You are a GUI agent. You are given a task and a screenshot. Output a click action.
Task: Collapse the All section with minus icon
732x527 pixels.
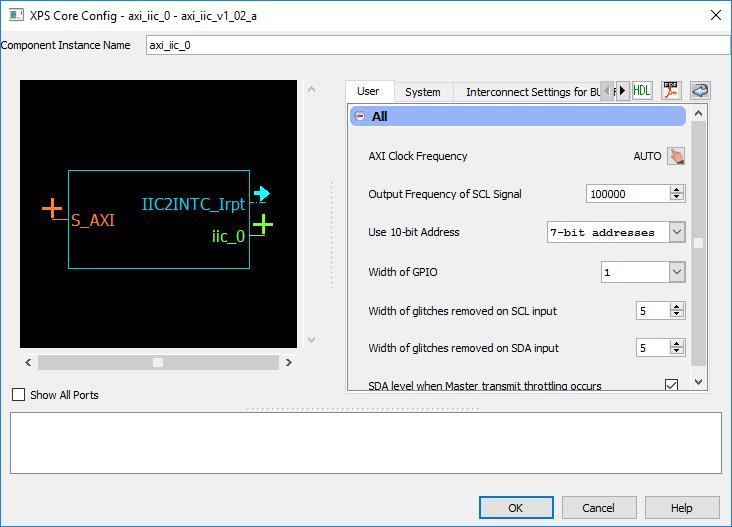click(x=359, y=116)
